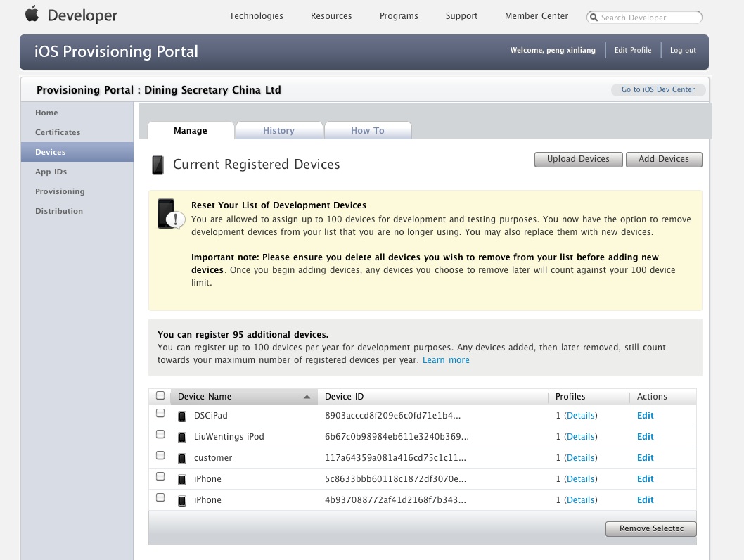Edit the iPhone 5c8633bbb... device

[646, 479]
